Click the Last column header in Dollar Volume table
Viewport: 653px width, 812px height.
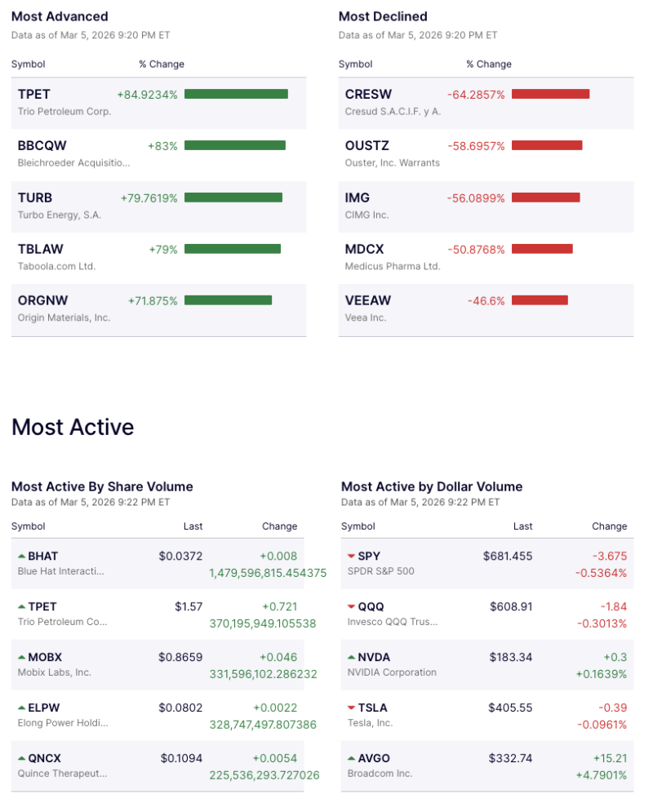522,526
